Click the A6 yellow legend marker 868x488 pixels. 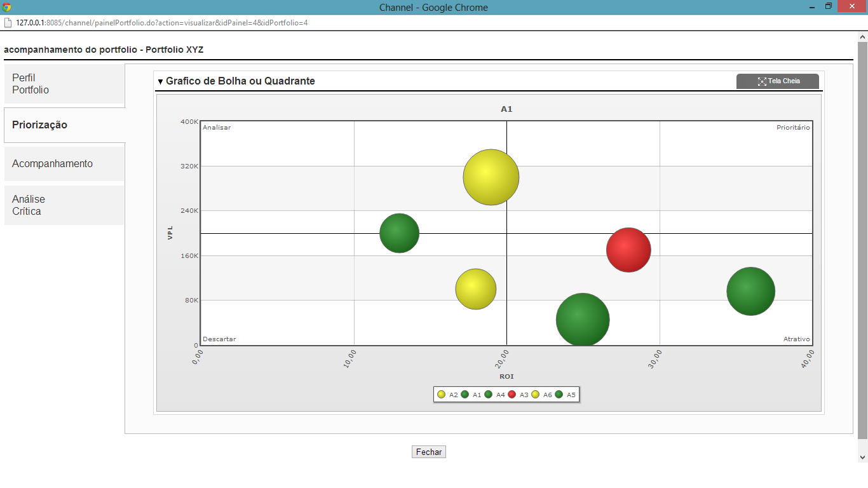(x=535, y=395)
